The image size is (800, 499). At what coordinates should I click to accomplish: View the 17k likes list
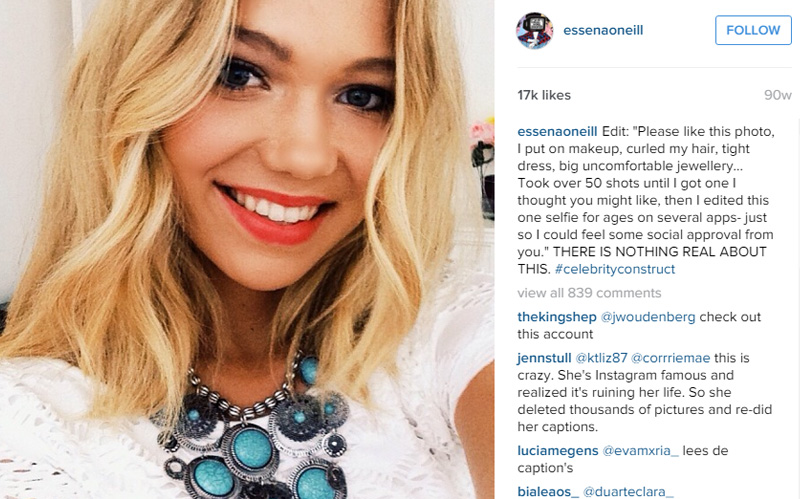(x=544, y=95)
